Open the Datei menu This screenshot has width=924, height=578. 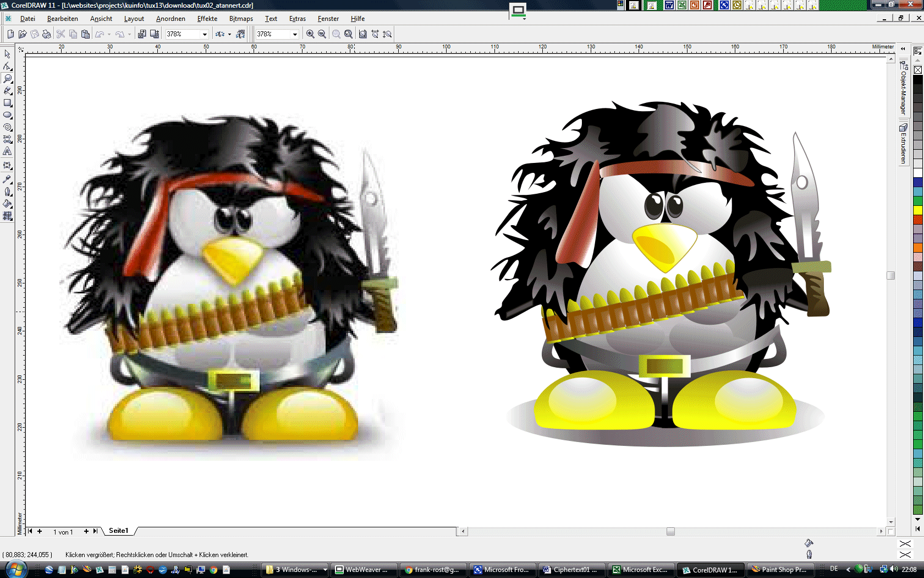click(x=28, y=19)
